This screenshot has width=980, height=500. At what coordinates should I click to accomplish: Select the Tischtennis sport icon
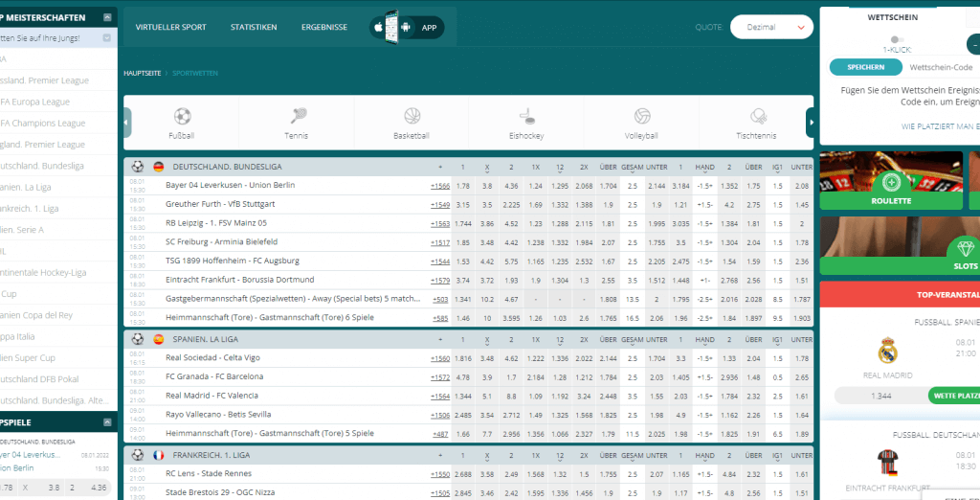pyautogui.click(x=758, y=117)
